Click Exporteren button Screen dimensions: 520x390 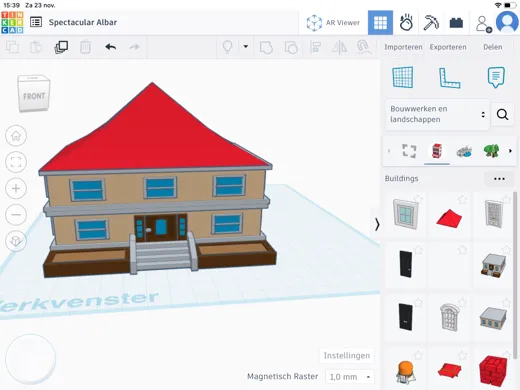tap(448, 47)
